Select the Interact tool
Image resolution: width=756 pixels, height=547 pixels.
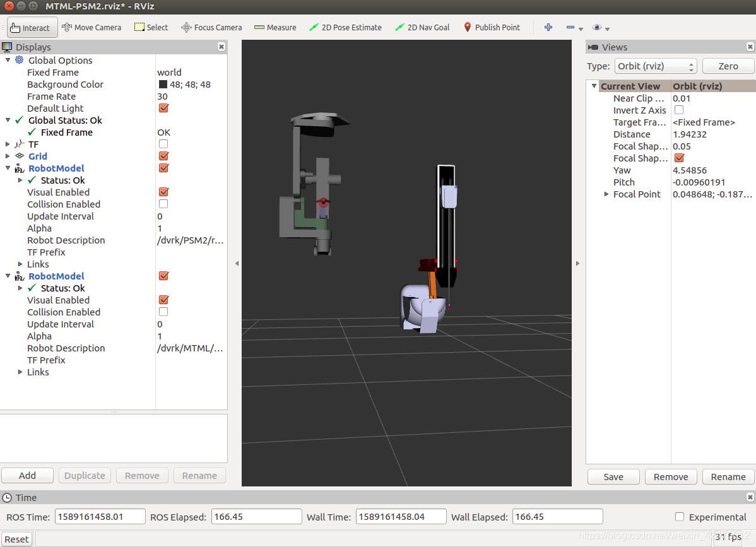point(32,28)
